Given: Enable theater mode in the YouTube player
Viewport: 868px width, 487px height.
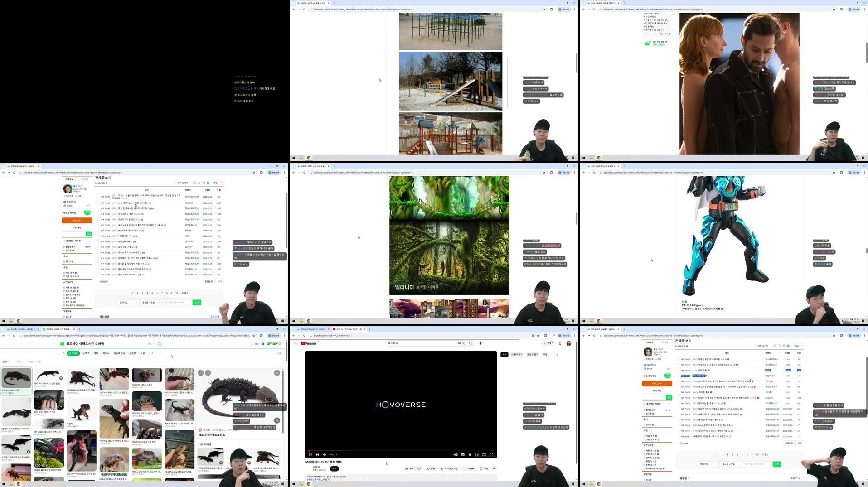Looking at the screenshot, I should pos(485,454).
